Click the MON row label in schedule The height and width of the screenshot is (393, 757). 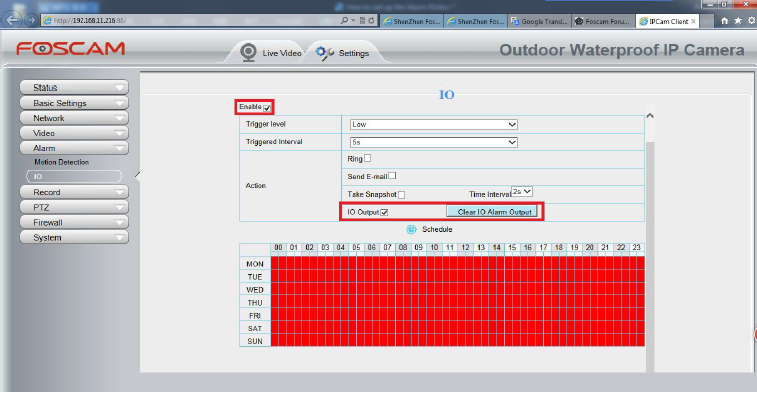[255, 264]
